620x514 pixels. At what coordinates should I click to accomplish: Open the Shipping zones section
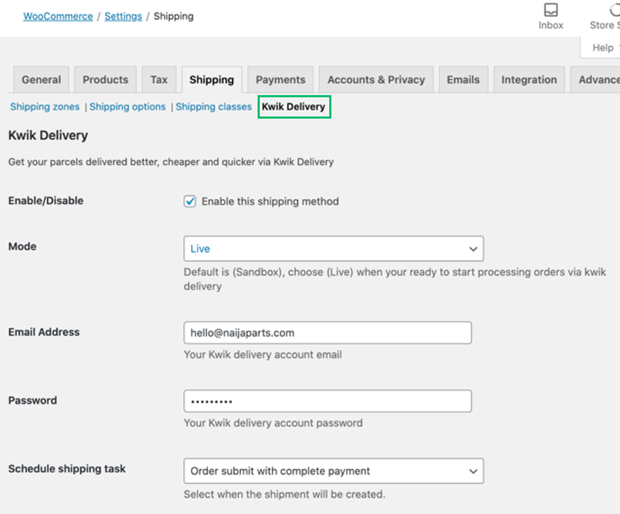[x=45, y=107]
